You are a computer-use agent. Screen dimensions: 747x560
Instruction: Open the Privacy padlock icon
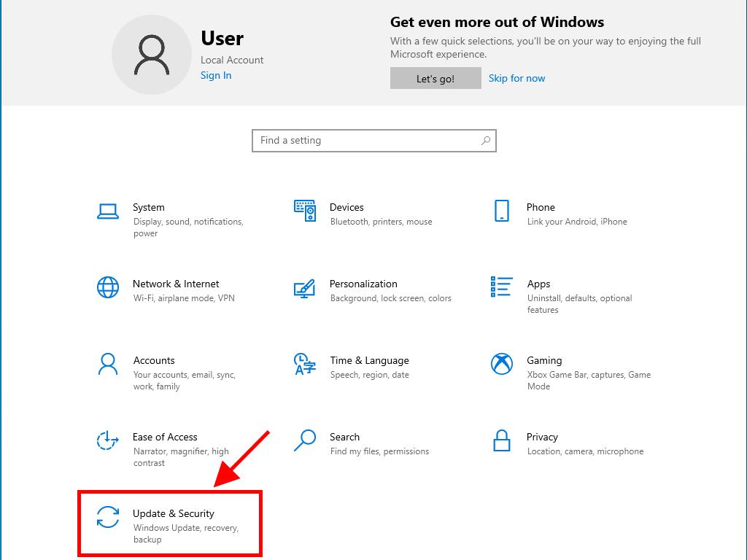[502, 440]
